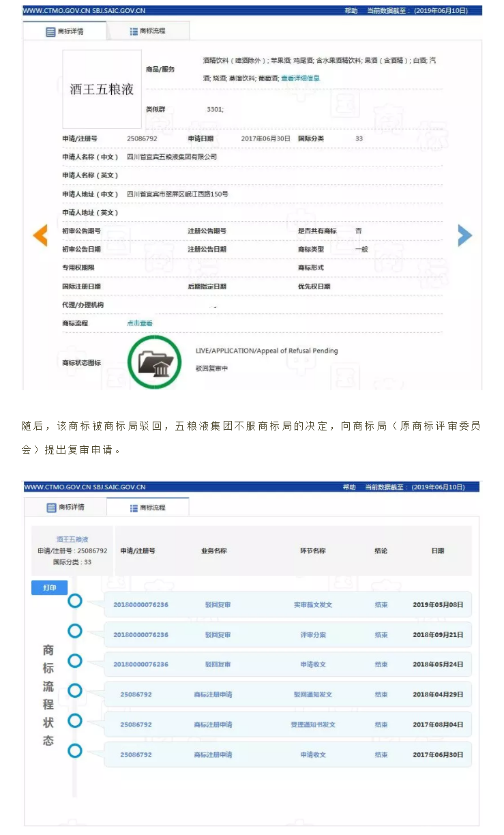
Task: Click the 酒王五粮液 trademark image thumbnail
Action: (x=102, y=89)
